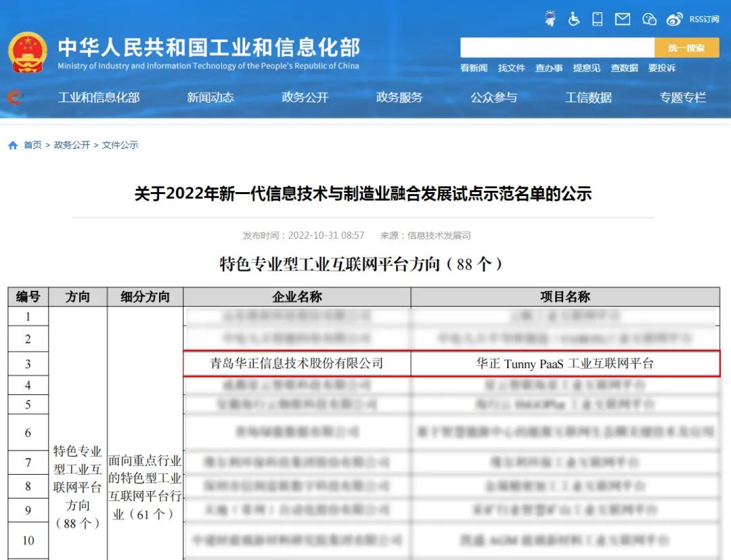The height and width of the screenshot is (560, 731).
Task: Open the 提意见 quick link
Action: [586, 68]
